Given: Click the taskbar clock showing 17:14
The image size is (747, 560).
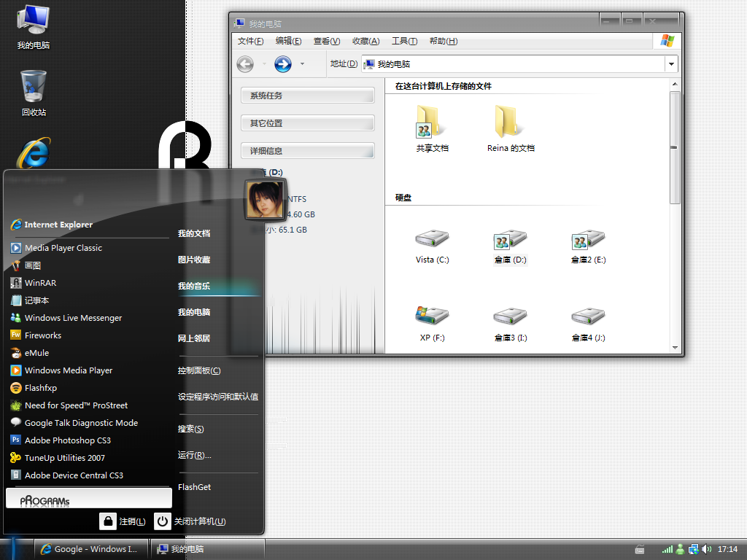Looking at the screenshot, I should click(727, 549).
